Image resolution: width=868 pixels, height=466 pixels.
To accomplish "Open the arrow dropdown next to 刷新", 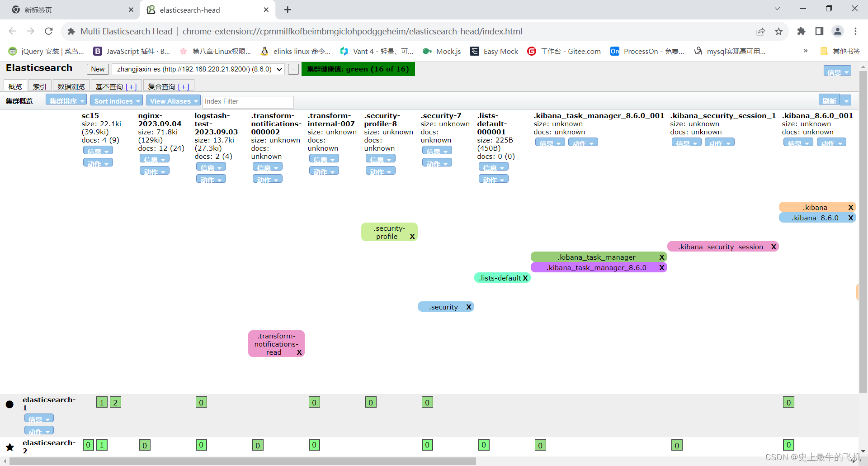I will [x=846, y=100].
